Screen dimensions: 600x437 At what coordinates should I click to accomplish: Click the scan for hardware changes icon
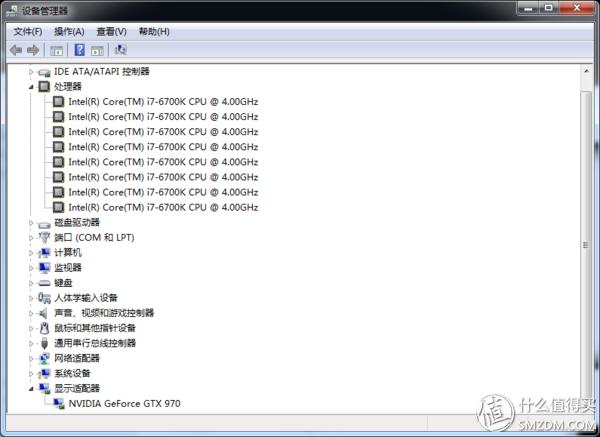[x=120, y=50]
